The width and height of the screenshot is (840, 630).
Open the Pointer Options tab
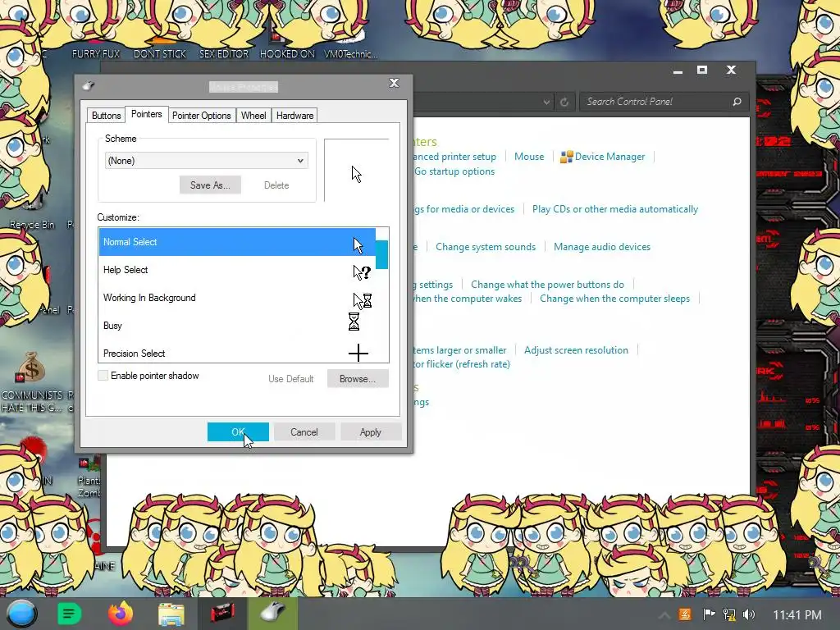(202, 115)
